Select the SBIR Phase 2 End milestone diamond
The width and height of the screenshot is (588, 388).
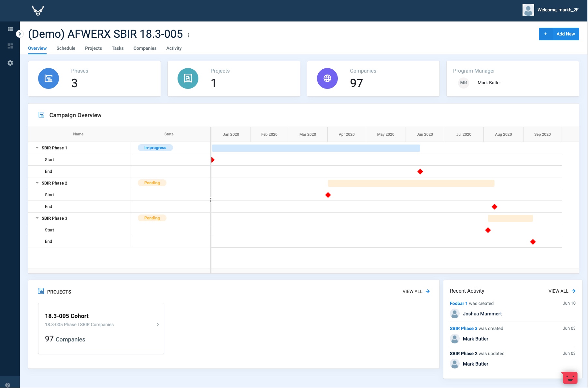(495, 207)
